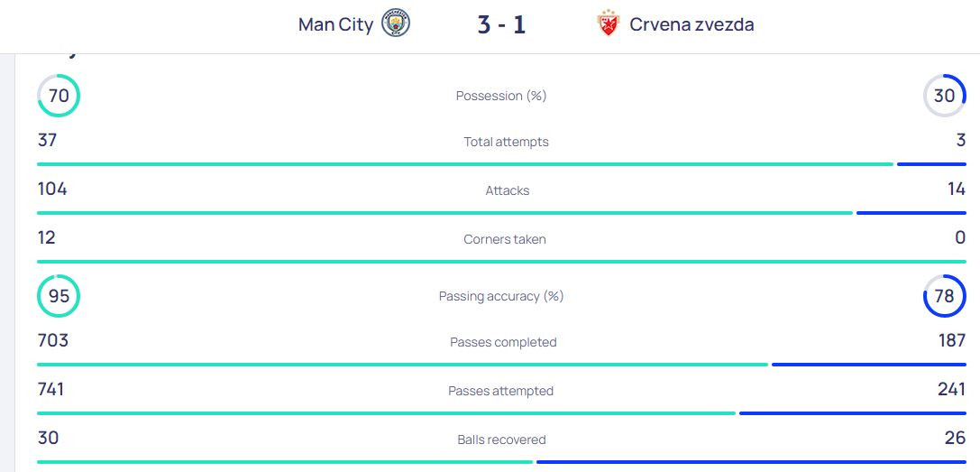Click the Crvena zvezda club crest
Screen dimensions: 980x472
(x=608, y=23)
